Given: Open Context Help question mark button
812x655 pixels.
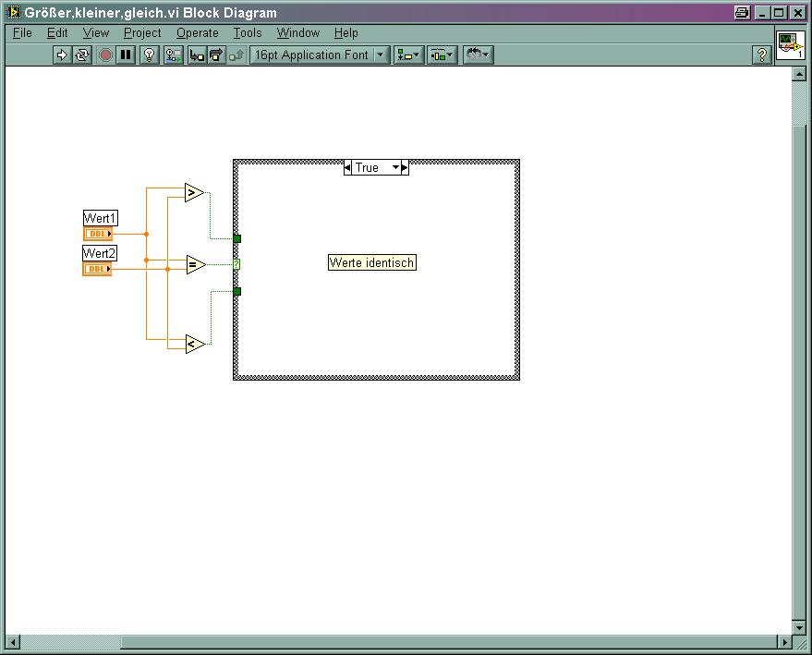Looking at the screenshot, I should pyautogui.click(x=761, y=55).
